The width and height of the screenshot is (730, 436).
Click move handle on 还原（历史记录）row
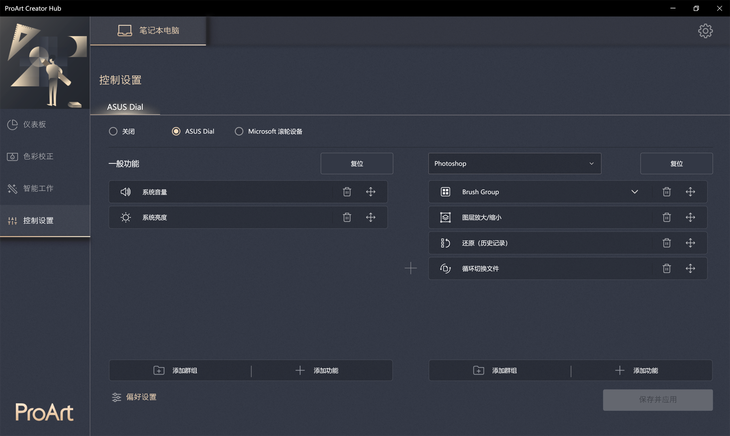(690, 243)
